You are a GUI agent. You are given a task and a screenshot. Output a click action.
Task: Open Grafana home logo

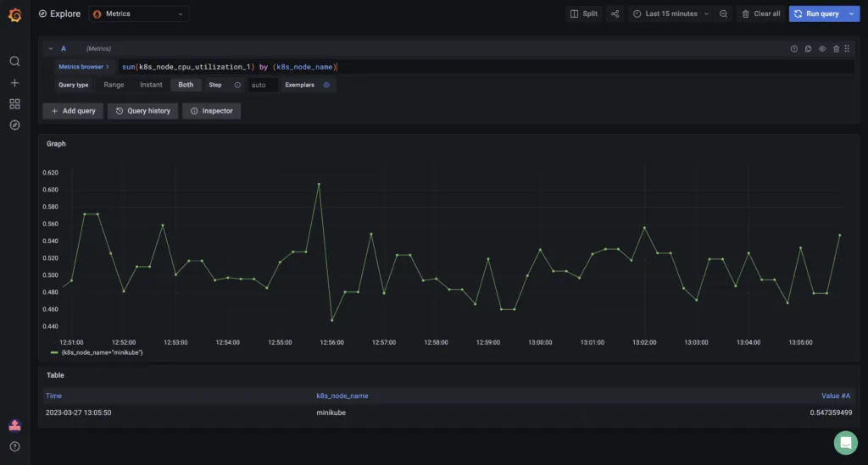click(15, 15)
